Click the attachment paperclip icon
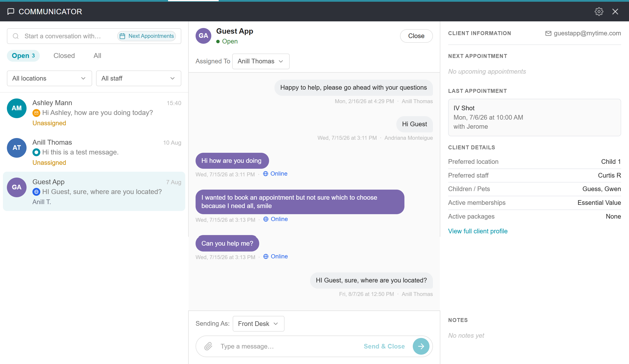 (x=208, y=346)
